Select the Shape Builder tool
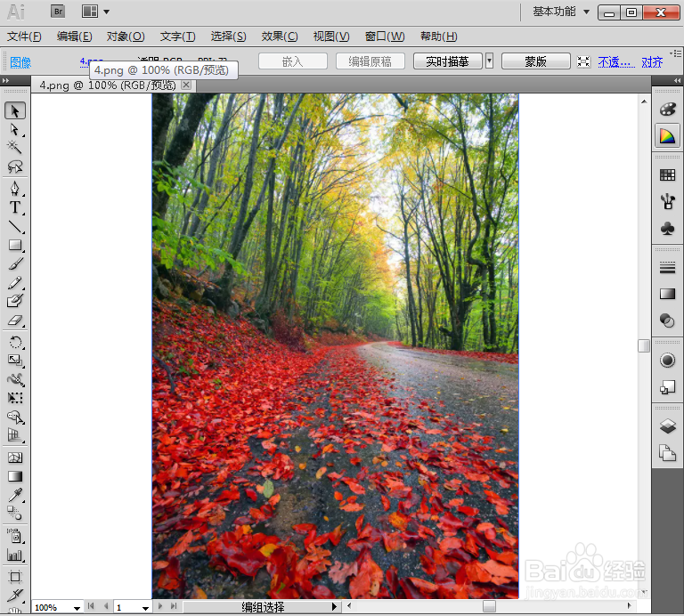Image resolution: width=684 pixels, height=616 pixels. 15,417
